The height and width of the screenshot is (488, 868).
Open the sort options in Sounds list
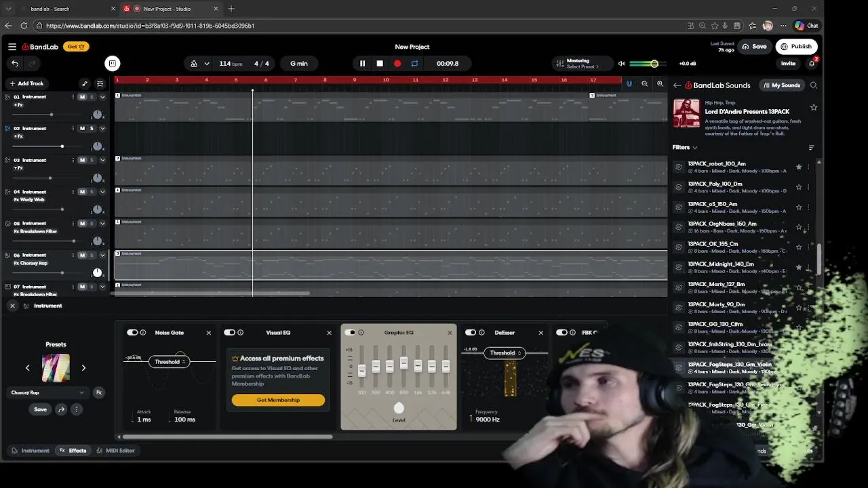pyautogui.click(x=812, y=147)
